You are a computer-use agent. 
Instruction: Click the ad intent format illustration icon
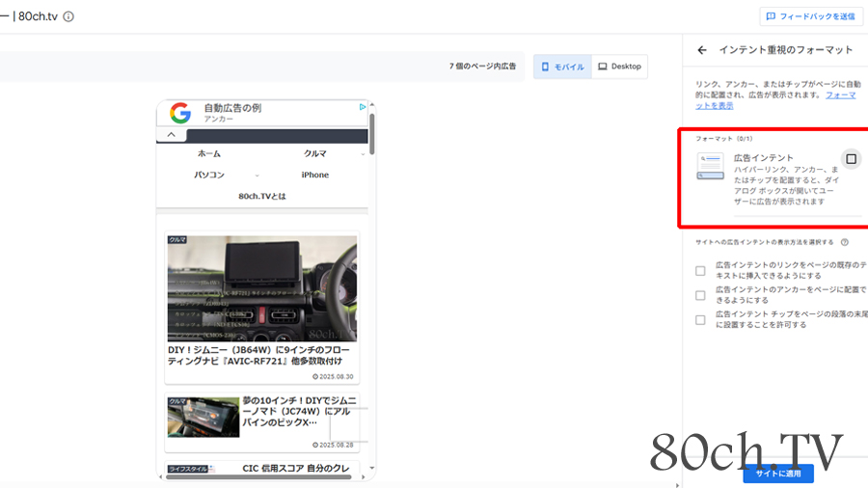710,166
